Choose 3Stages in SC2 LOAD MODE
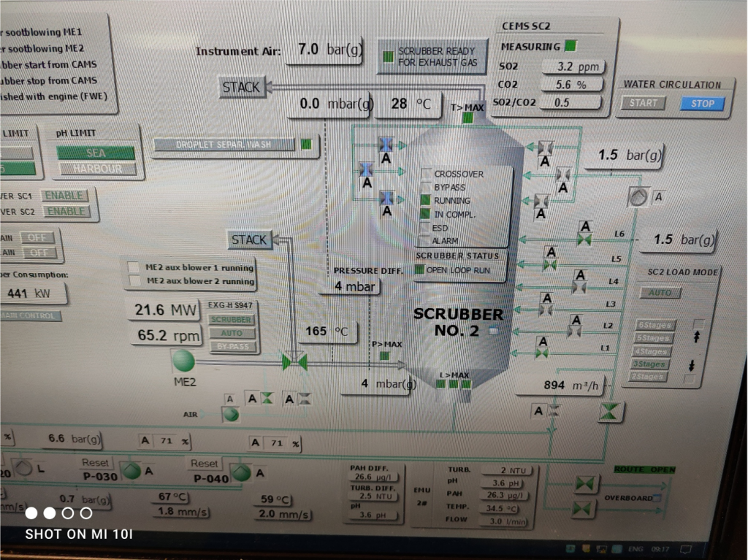Viewport: 748px width, 560px height. tap(649, 364)
